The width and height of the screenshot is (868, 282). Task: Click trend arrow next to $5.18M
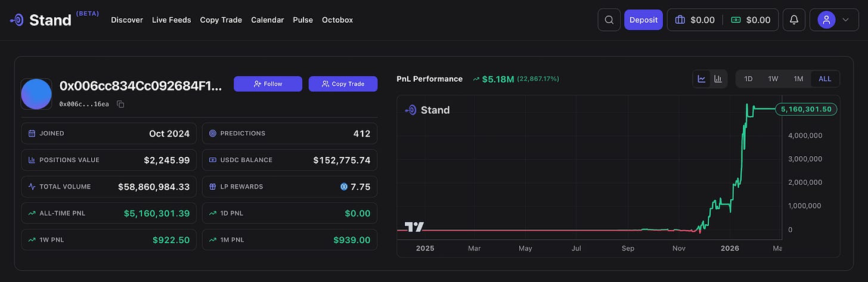point(476,79)
